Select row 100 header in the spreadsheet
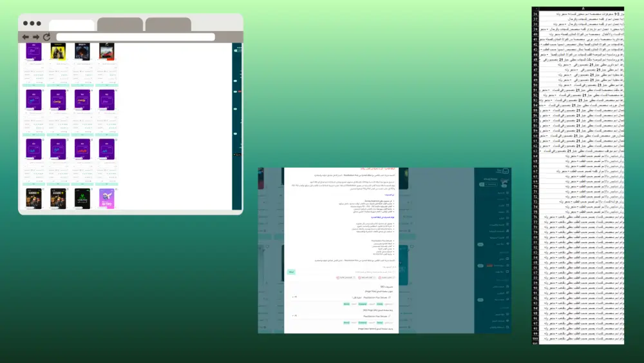 tap(535, 338)
